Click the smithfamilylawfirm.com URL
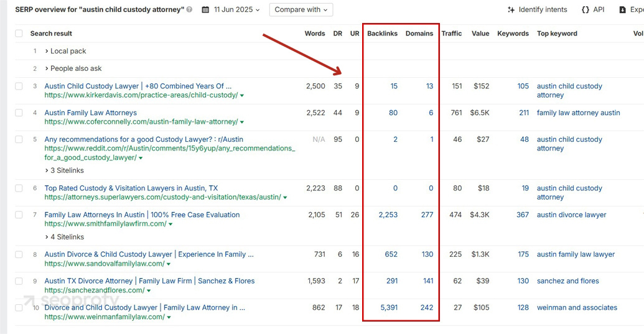This screenshot has width=644, height=334. (x=106, y=224)
